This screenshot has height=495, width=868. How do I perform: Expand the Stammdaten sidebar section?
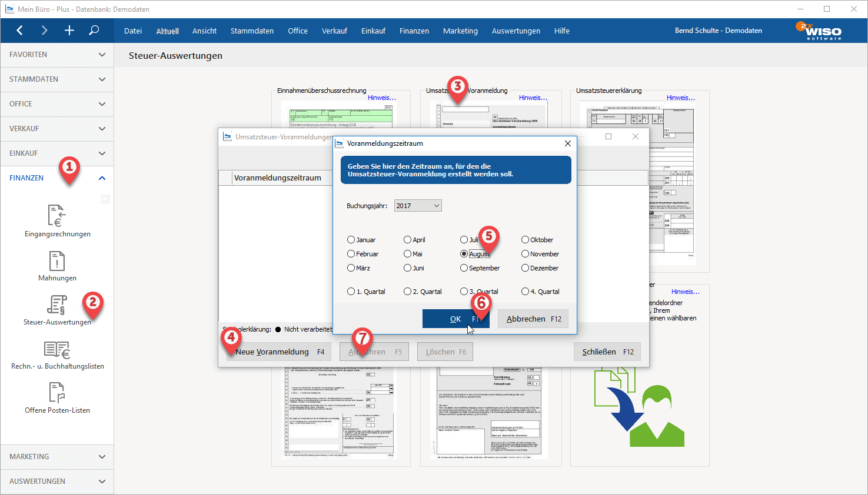tap(57, 79)
